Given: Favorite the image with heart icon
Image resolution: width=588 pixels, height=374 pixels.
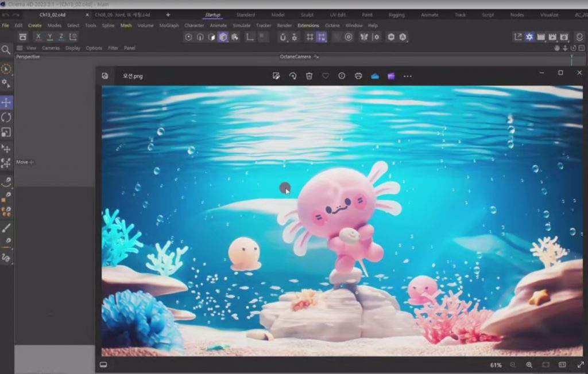Looking at the screenshot, I should click(x=326, y=76).
